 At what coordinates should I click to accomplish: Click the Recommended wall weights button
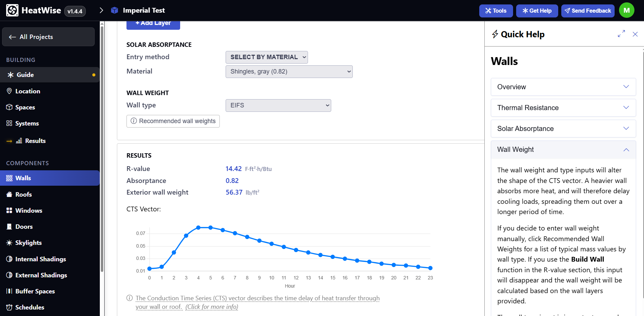click(173, 121)
